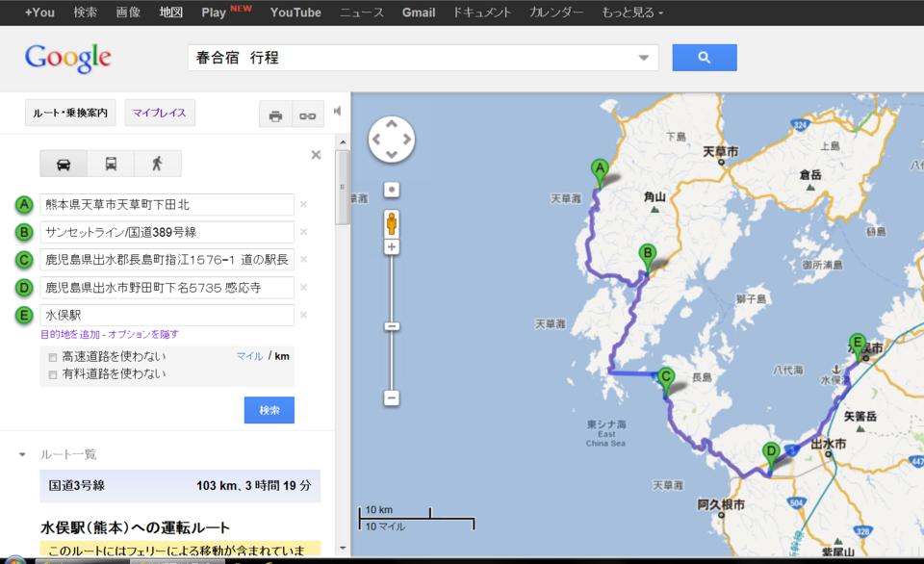Remove waypoint A with its X
This screenshot has height=564, width=924.
point(303,204)
